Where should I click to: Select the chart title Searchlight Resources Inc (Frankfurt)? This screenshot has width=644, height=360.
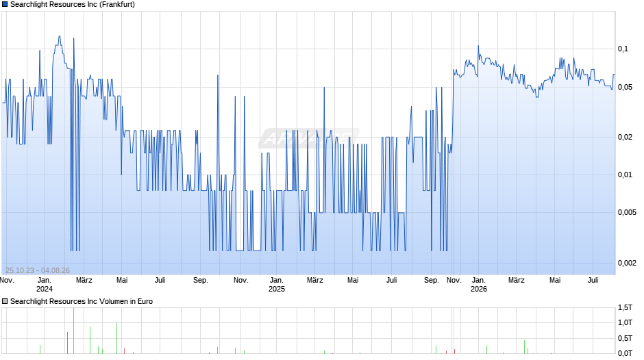pyautogui.click(x=73, y=5)
